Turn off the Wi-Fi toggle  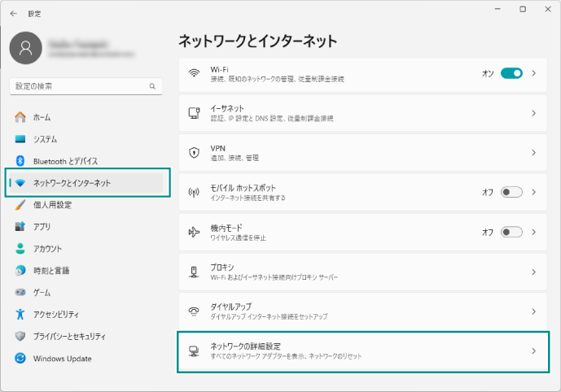tap(511, 73)
